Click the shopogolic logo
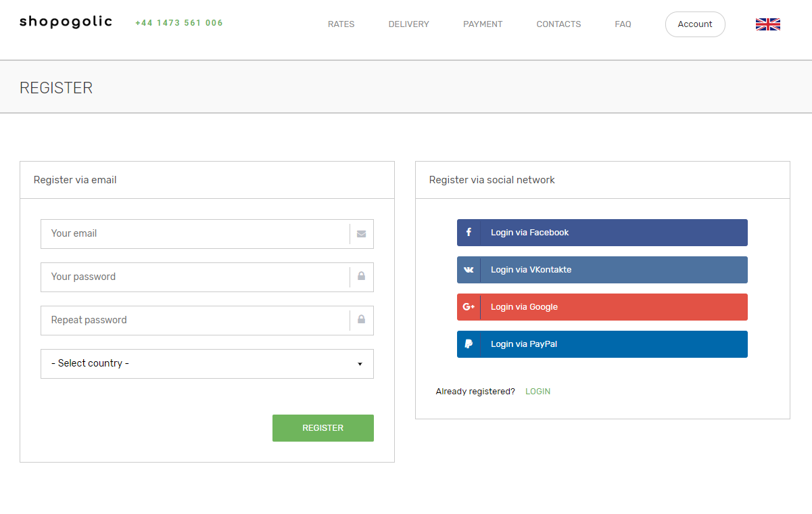The height and width of the screenshot is (514, 812). (66, 21)
